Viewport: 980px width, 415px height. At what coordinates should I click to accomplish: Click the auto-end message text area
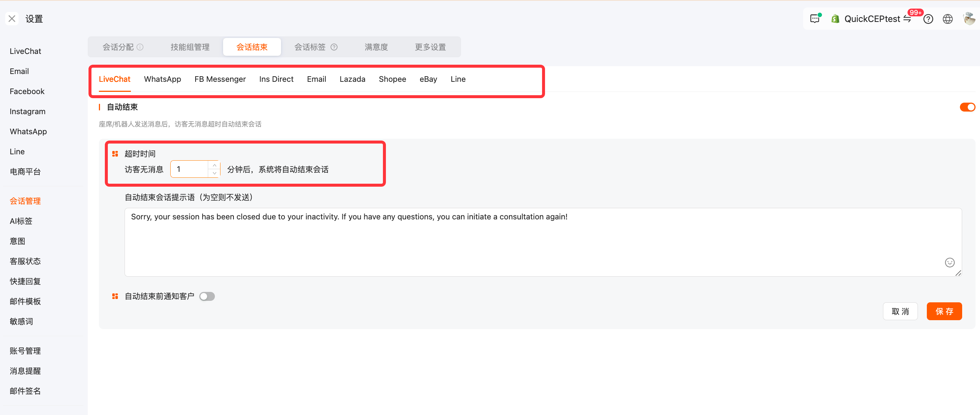pos(543,242)
